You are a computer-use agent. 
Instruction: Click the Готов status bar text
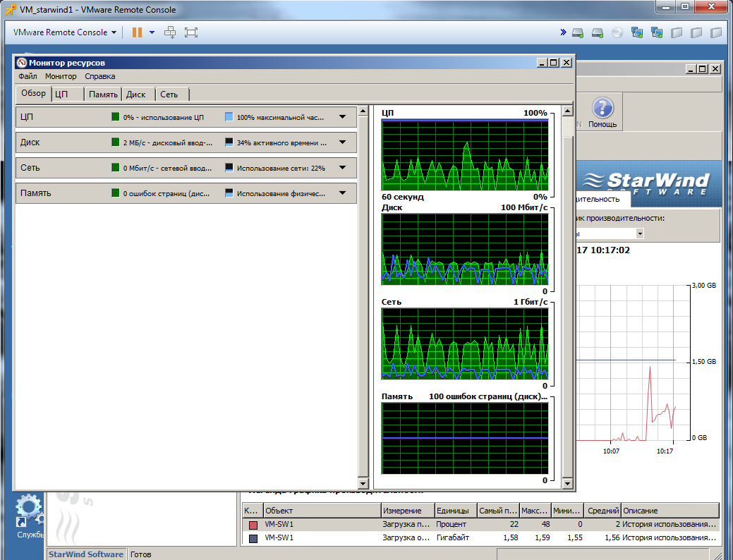point(140,554)
